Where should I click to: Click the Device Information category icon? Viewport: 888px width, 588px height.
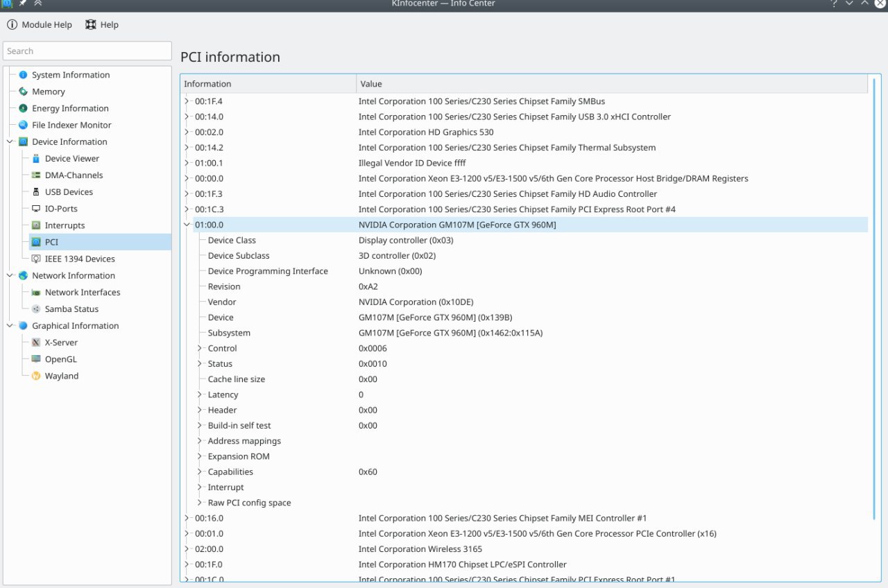23,141
